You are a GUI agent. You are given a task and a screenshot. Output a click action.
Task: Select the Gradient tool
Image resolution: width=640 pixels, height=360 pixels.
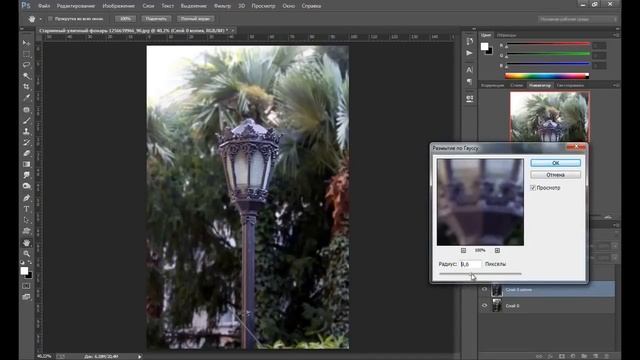27,164
